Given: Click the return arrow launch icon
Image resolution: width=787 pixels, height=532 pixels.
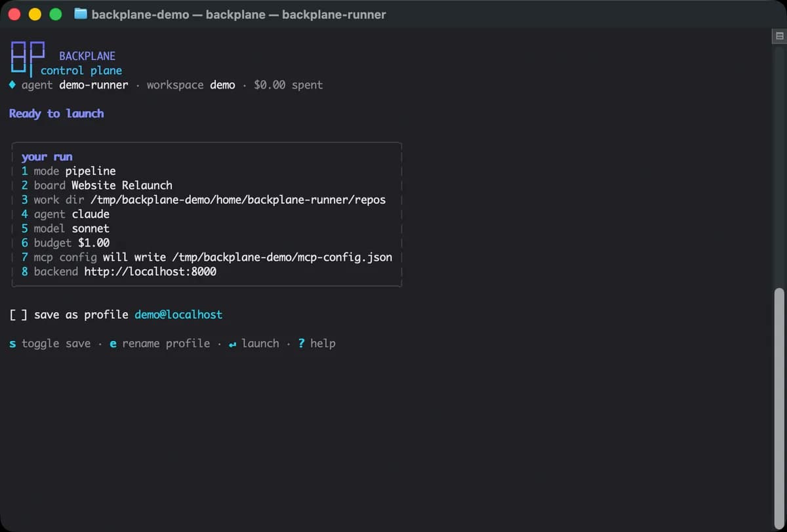Looking at the screenshot, I should [232, 344].
